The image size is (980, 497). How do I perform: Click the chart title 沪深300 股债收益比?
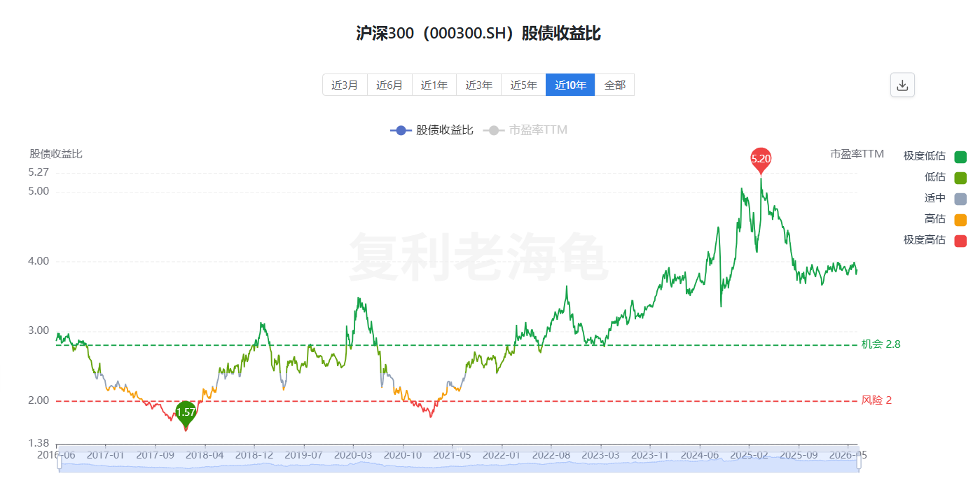point(478,33)
